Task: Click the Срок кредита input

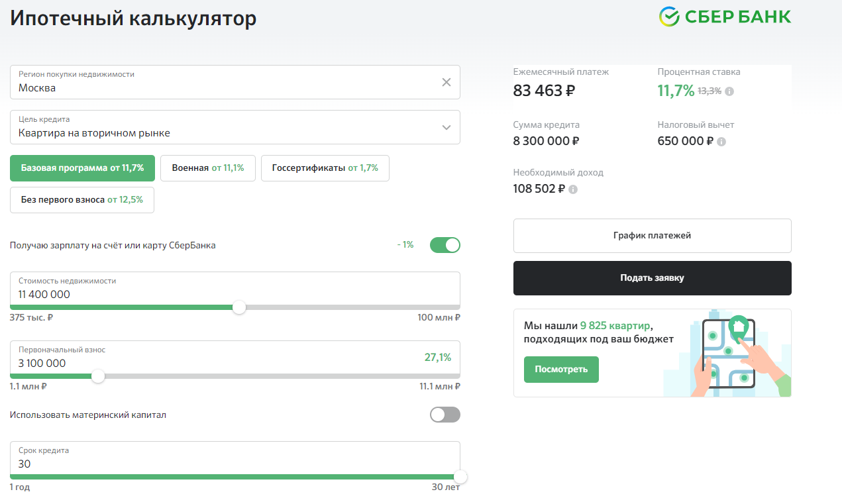Action: click(235, 458)
